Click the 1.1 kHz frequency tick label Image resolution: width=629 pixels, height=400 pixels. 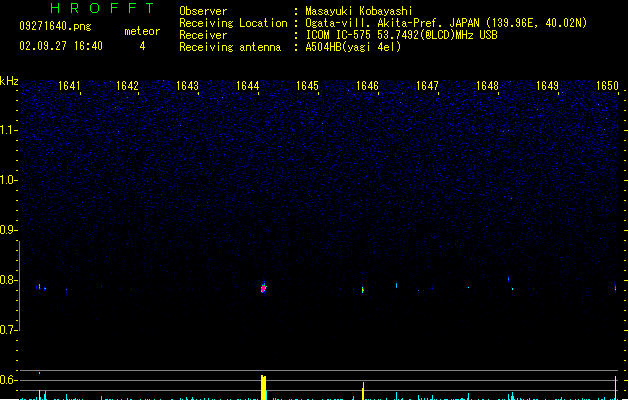click(8, 130)
